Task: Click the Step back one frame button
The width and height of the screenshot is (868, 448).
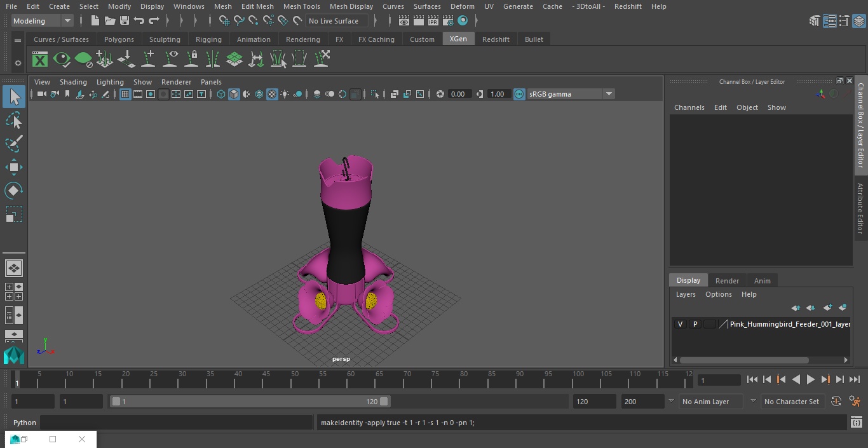Action: [767, 379]
